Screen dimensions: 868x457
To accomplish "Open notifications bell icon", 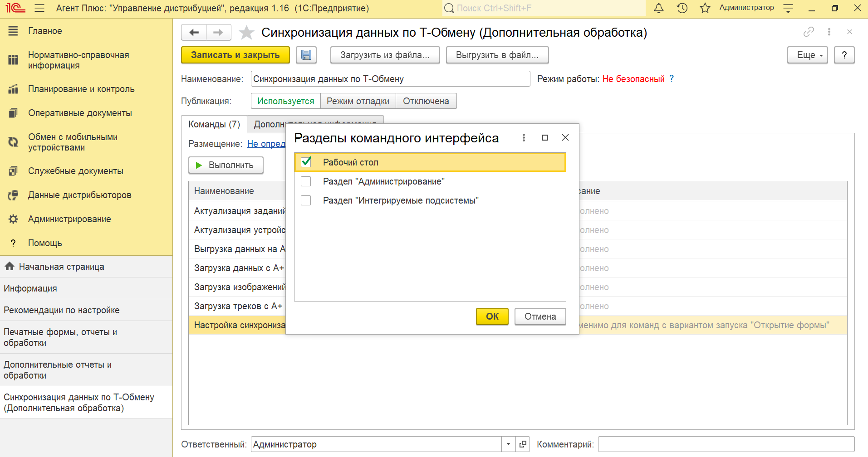I will [659, 8].
